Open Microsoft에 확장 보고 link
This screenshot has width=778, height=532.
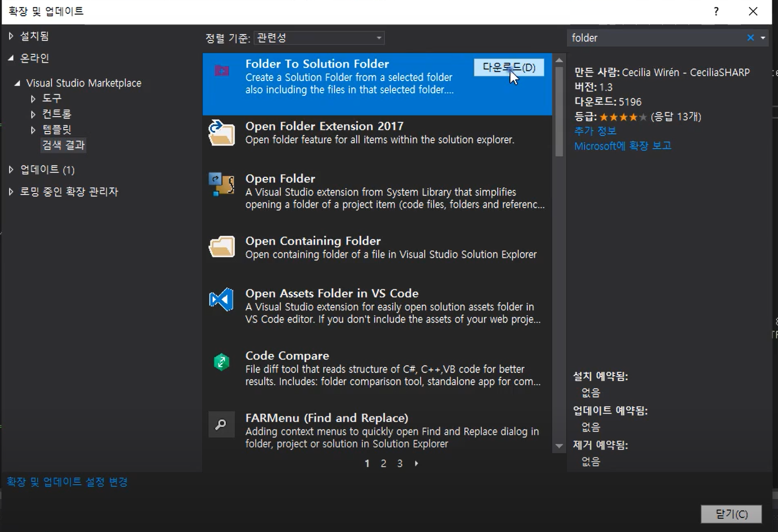[623, 146]
